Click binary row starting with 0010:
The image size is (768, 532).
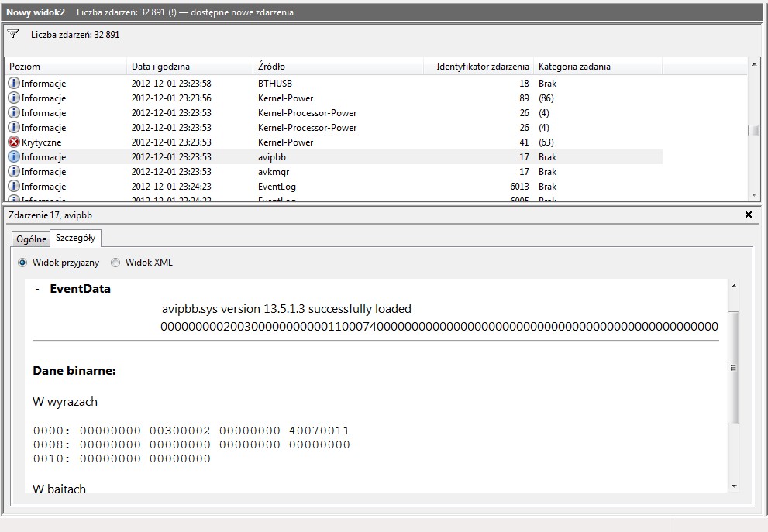click(x=122, y=458)
